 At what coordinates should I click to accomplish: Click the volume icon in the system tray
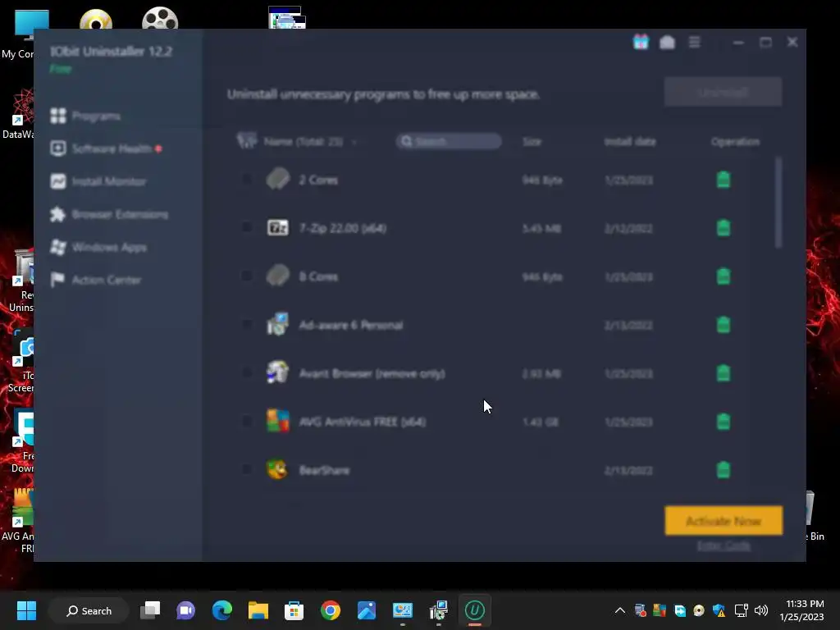click(x=760, y=610)
